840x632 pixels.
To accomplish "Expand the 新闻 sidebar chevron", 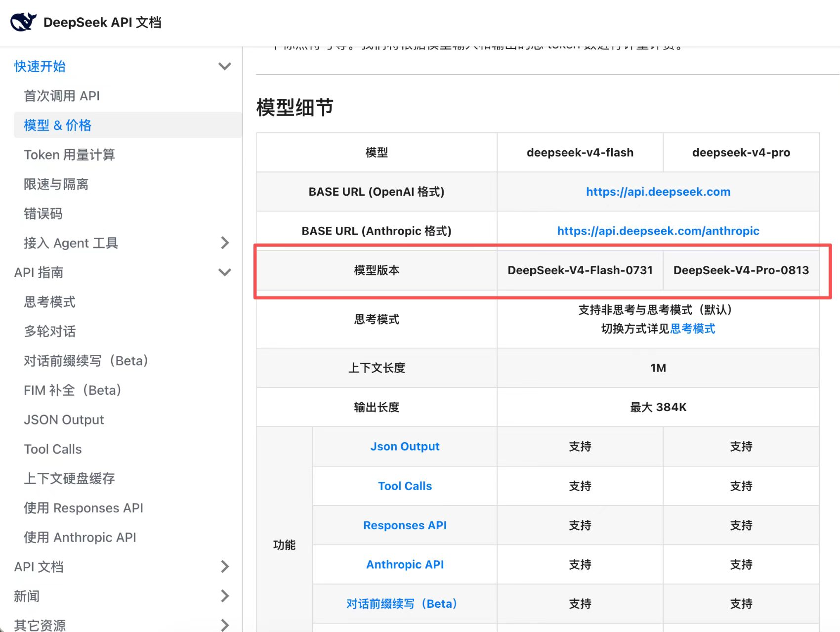I will coord(225,596).
